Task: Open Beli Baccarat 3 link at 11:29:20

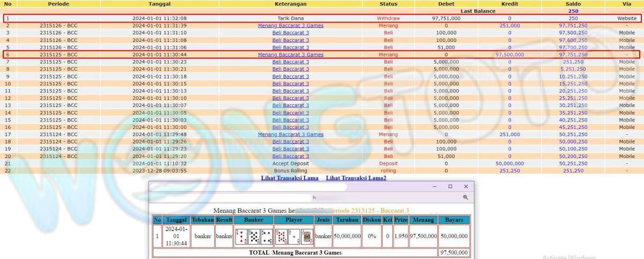Action: [290, 156]
